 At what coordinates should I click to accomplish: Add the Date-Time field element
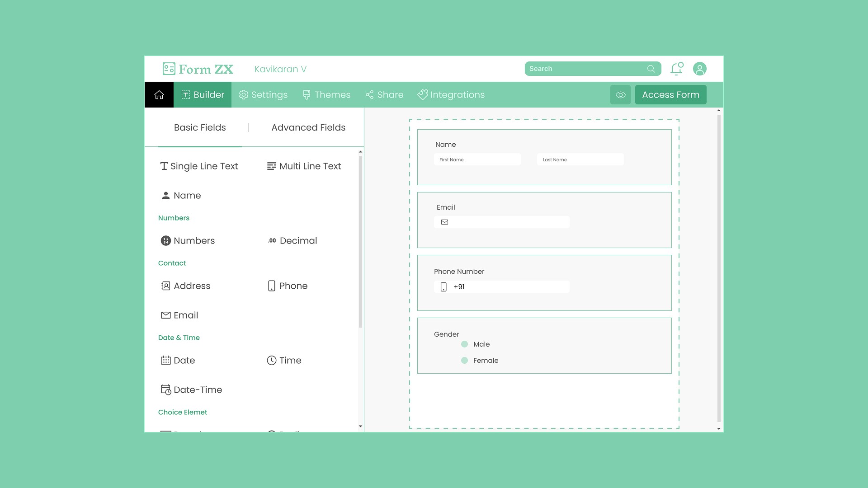pos(192,390)
